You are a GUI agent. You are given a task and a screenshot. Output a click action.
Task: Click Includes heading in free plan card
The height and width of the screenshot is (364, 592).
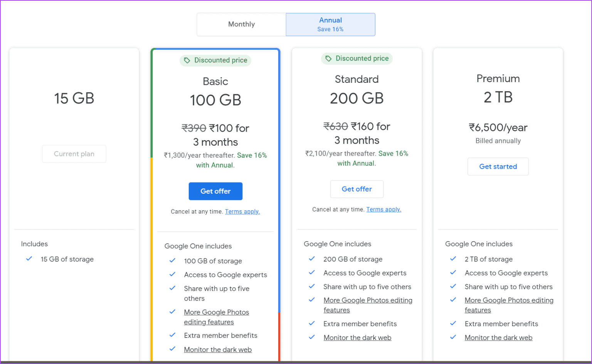point(34,244)
